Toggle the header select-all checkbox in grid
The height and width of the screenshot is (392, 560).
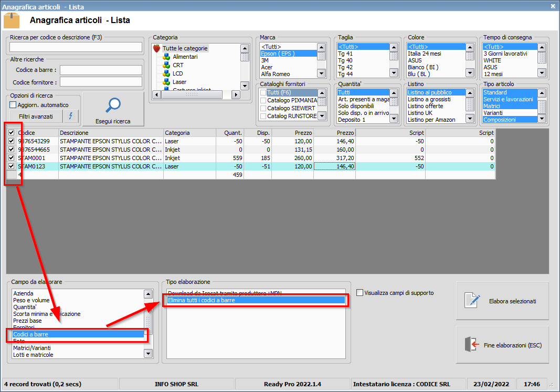[12, 132]
